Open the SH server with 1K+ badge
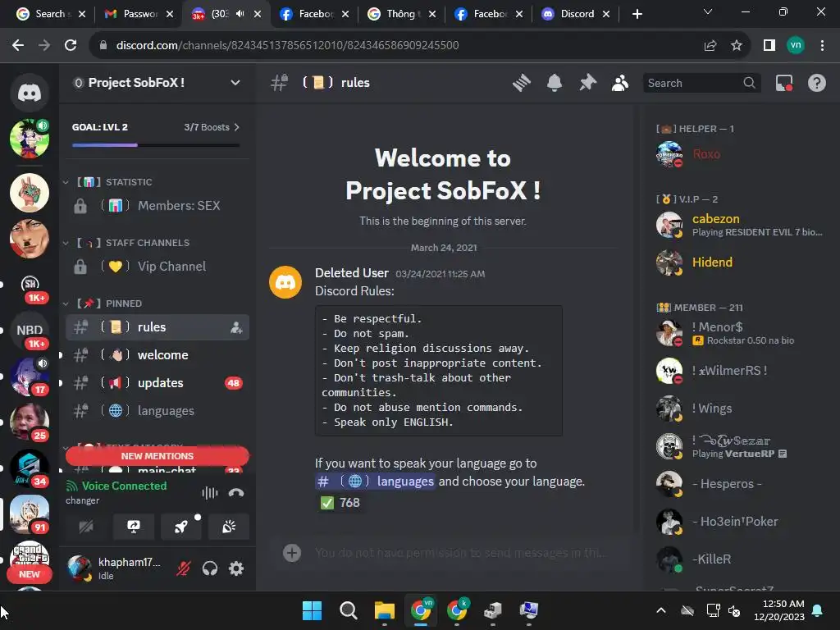 30,285
